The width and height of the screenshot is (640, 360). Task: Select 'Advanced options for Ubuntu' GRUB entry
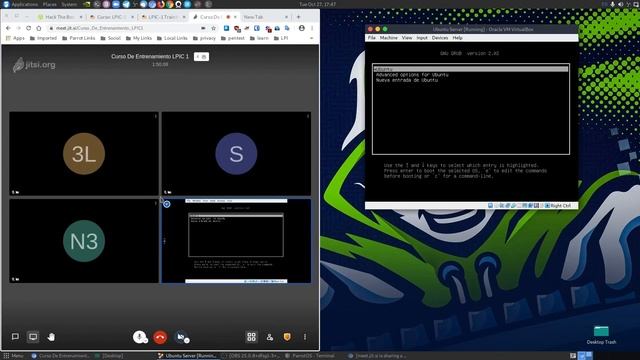[412, 75]
